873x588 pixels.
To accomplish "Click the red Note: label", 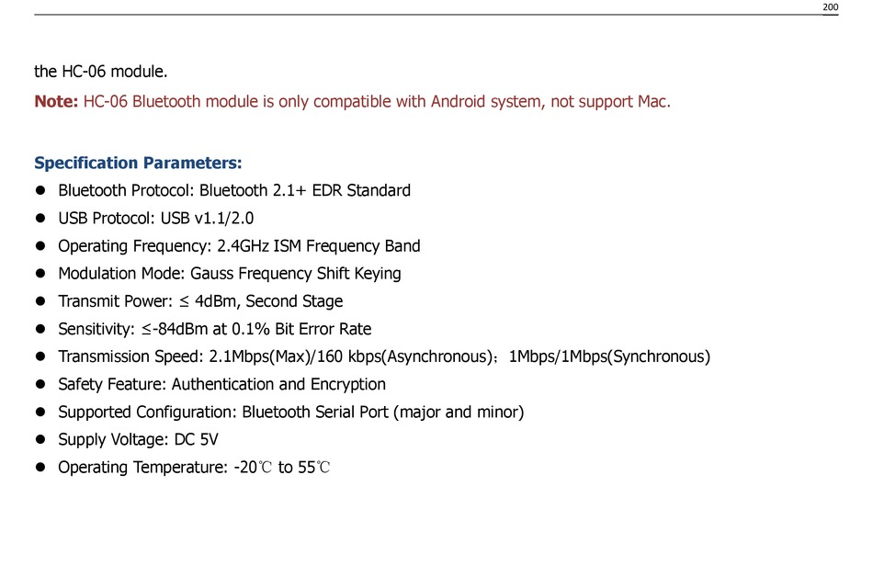I will 56,101.
